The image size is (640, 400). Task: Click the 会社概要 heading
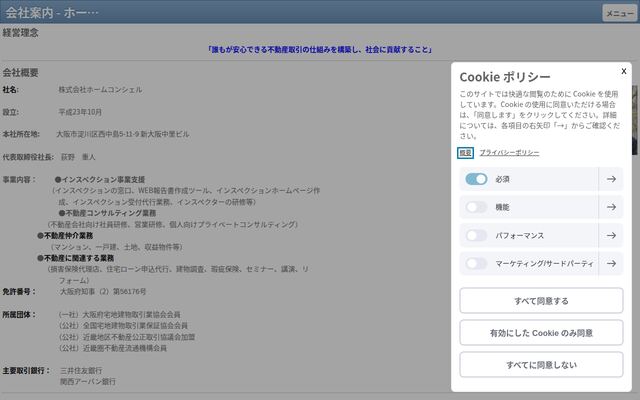point(20,73)
